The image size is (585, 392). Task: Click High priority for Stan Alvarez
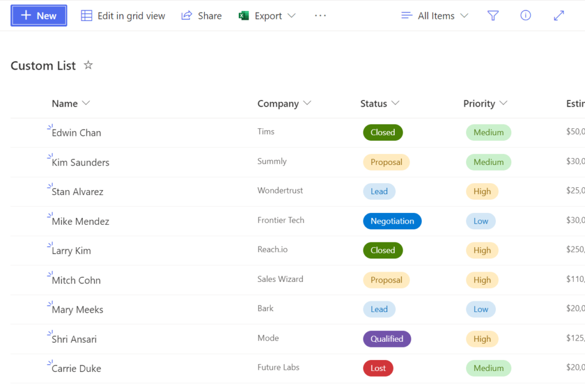pos(482,191)
